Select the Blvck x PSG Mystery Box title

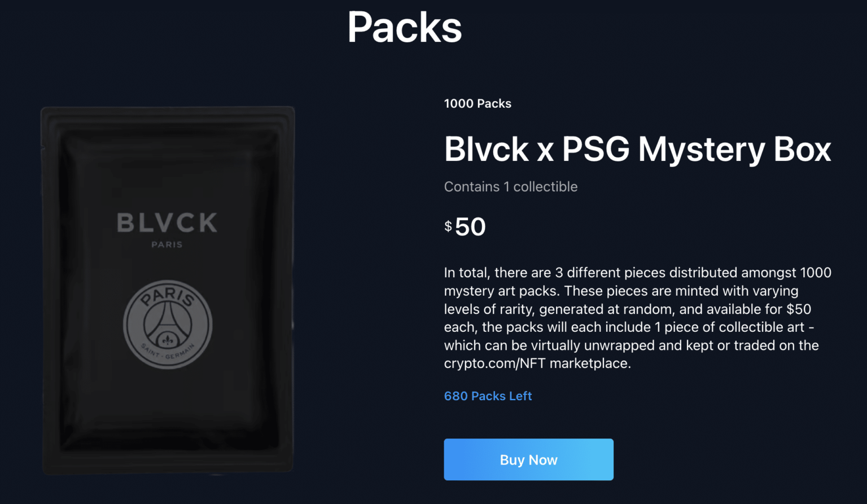tap(637, 150)
